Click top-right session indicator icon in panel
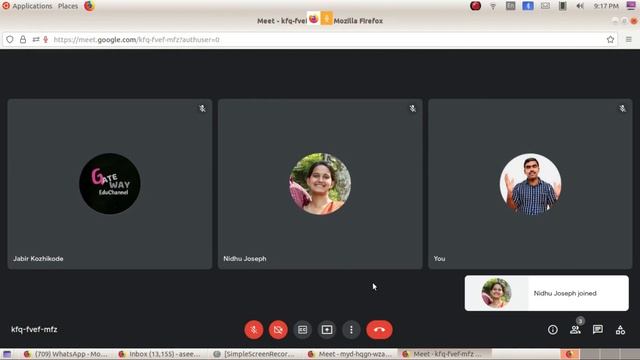Screen dimensions: 640x360 631,5
